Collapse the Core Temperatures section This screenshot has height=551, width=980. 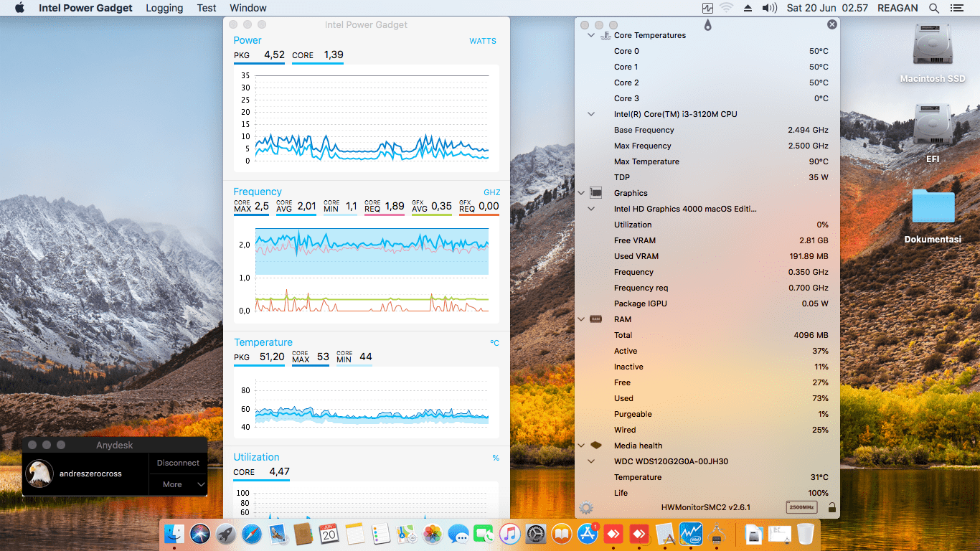click(x=591, y=34)
